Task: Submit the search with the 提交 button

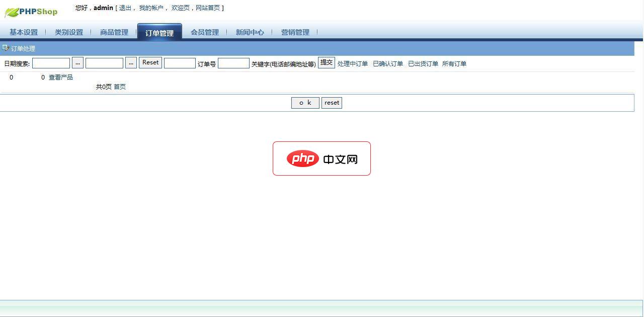Action: point(326,62)
